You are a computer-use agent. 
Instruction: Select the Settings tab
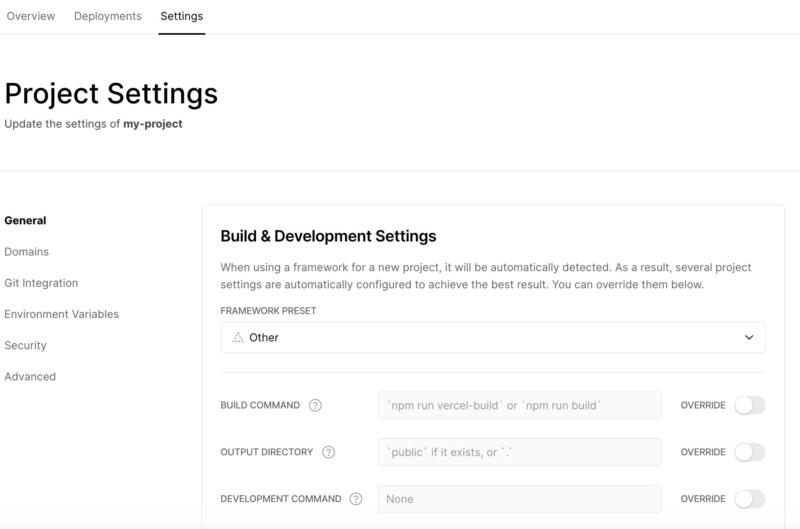pyautogui.click(x=181, y=16)
